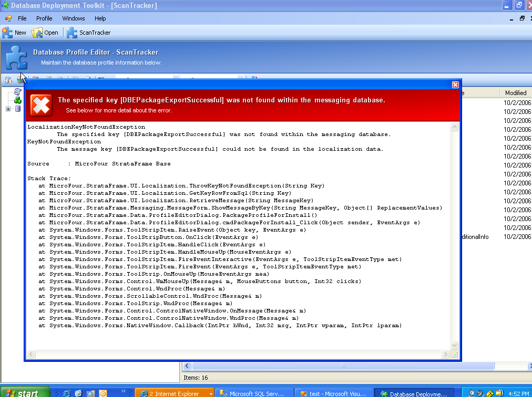Click the MDI child restore button

[x=522, y=18]
